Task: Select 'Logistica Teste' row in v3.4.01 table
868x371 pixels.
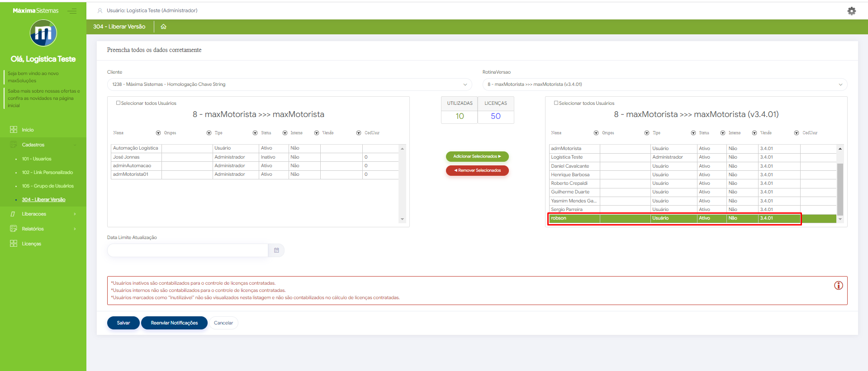Action: 693,157
